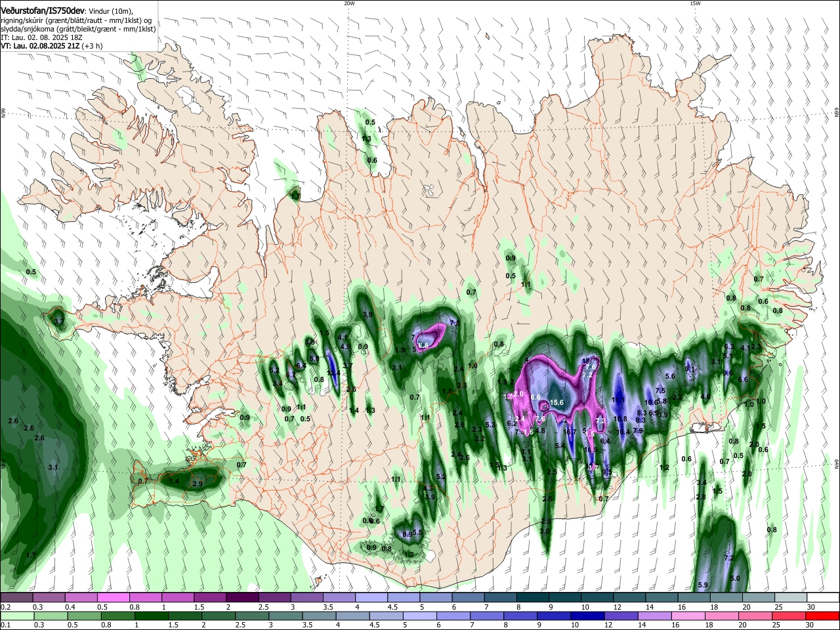
Task: Click the 9.5 precipitation value
Action: [x=607, y=471]
